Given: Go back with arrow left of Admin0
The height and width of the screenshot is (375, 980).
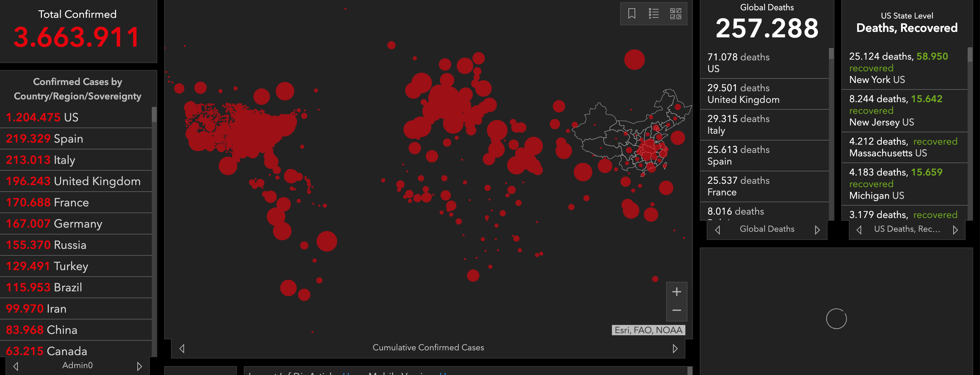Looking at the screenshot, I should 16,366.
